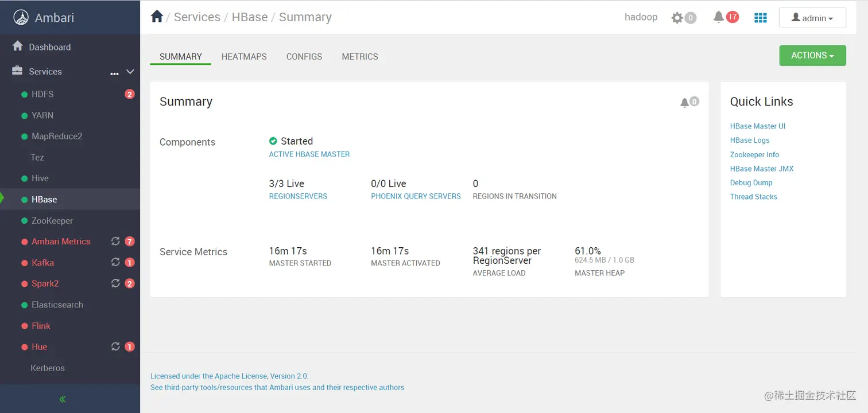Click the Ambari logo icon

pos(21,17)
